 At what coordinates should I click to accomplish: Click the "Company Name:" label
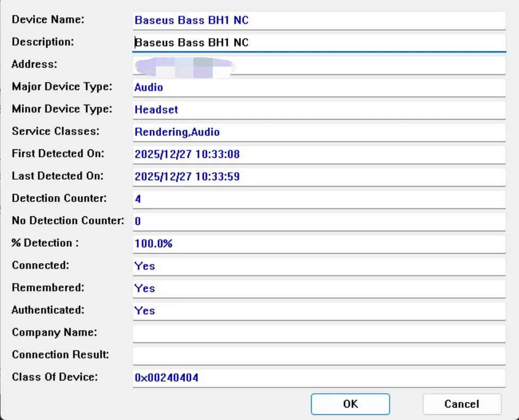(54, 332)
